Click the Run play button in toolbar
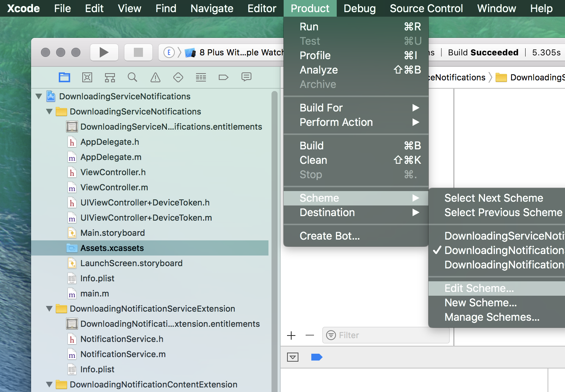565x392 pixels. (104, 52)
